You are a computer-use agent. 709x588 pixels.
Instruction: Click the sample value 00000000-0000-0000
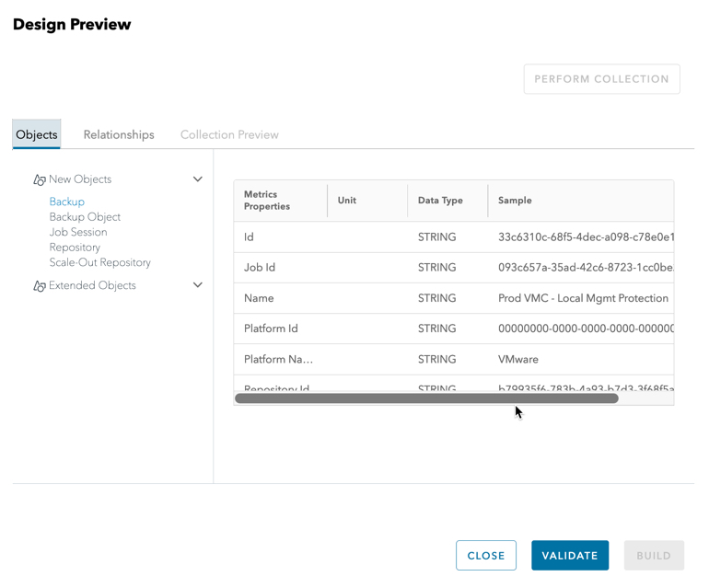586,329
